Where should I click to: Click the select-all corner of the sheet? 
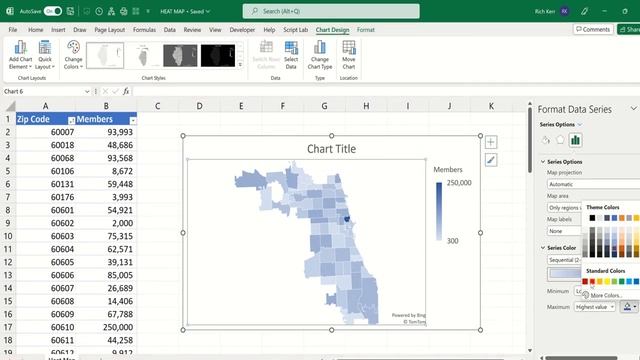click(x=10, y=106)
